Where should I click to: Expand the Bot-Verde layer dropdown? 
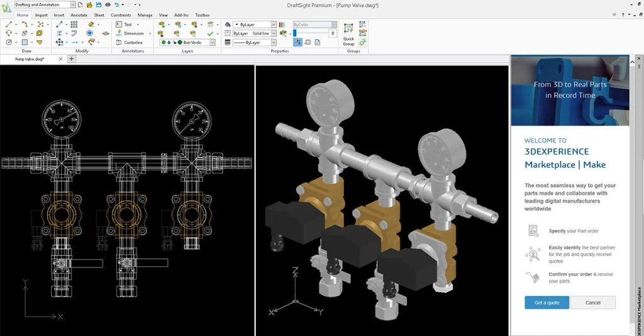pos(212,43)
